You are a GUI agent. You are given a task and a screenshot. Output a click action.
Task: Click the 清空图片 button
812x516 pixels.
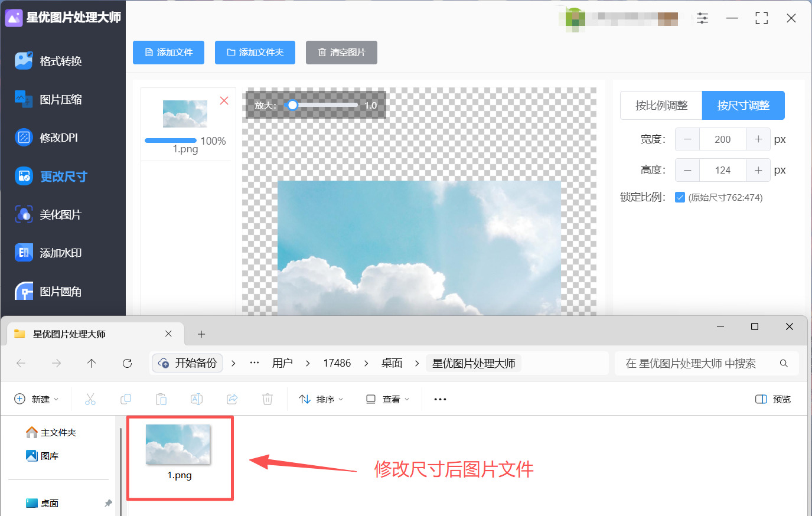click(x=341, y=53)
